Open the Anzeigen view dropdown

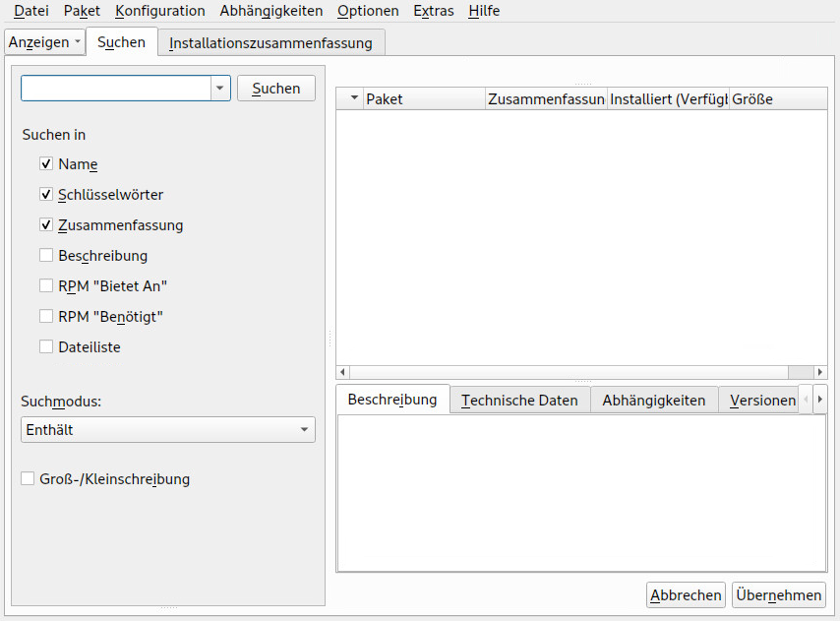(x=44, y=42)
